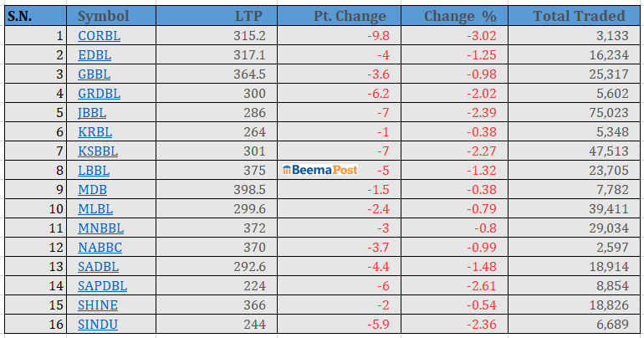Select the MNBBL symbol link

(100, 228)
